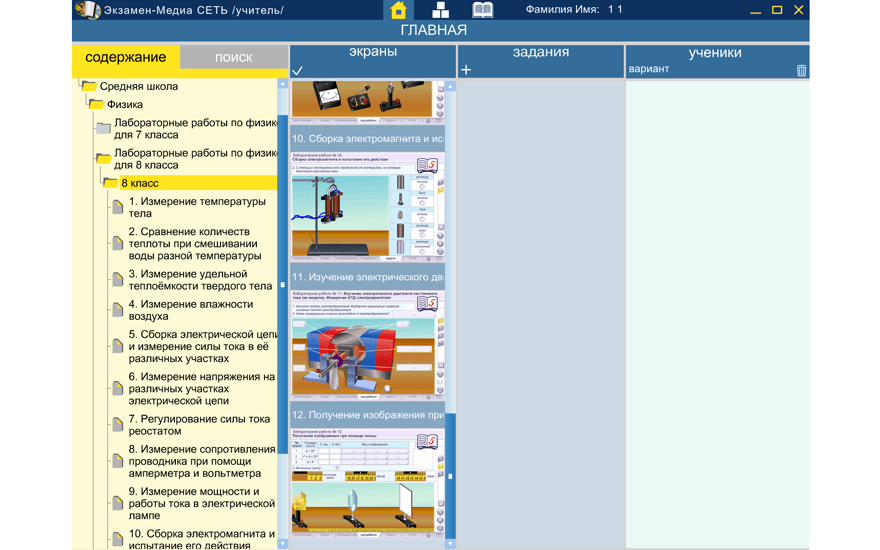The image size is (880, 550).
Task: Click the вариант label
Action: (x=649, y=69)
